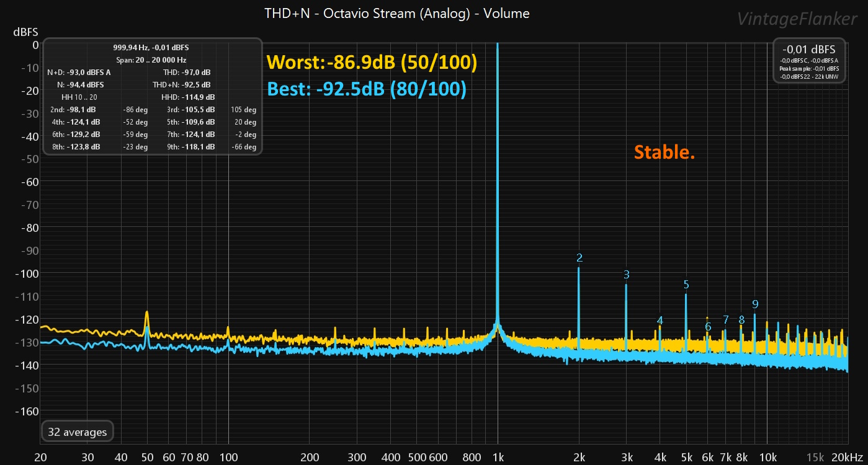Click harmonic marker "9" above the 9k peak
868x465 pixels.
pyautogui.click(x=755, y=304)
